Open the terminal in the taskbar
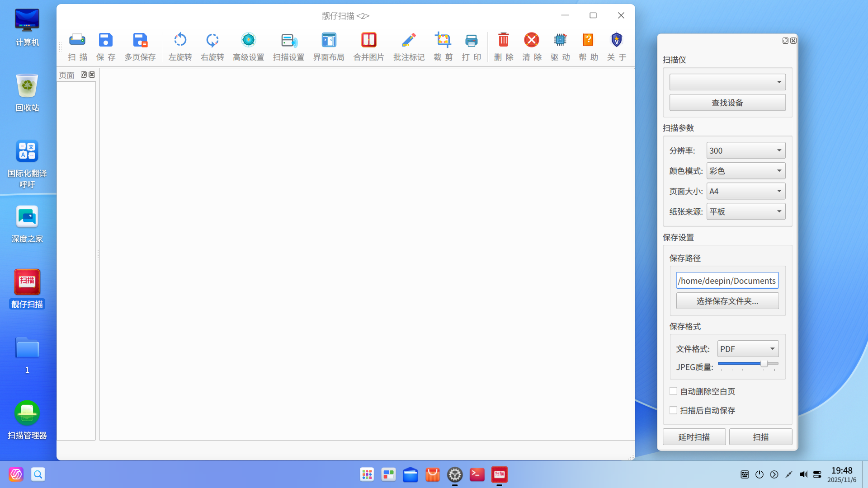The height and width of the screenshot is (488, 868). pyautogui.click(x=477, y=474)
